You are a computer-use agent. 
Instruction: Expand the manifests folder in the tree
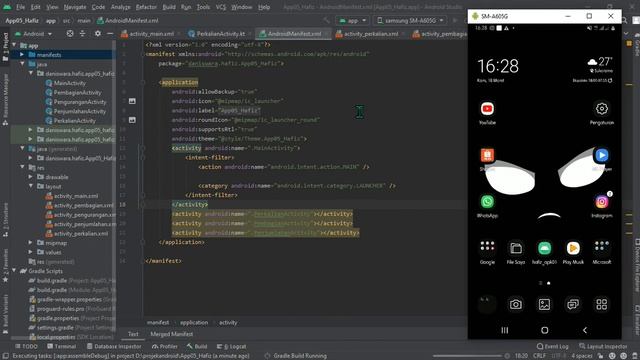pyautogui.click(x=22, y=55)
